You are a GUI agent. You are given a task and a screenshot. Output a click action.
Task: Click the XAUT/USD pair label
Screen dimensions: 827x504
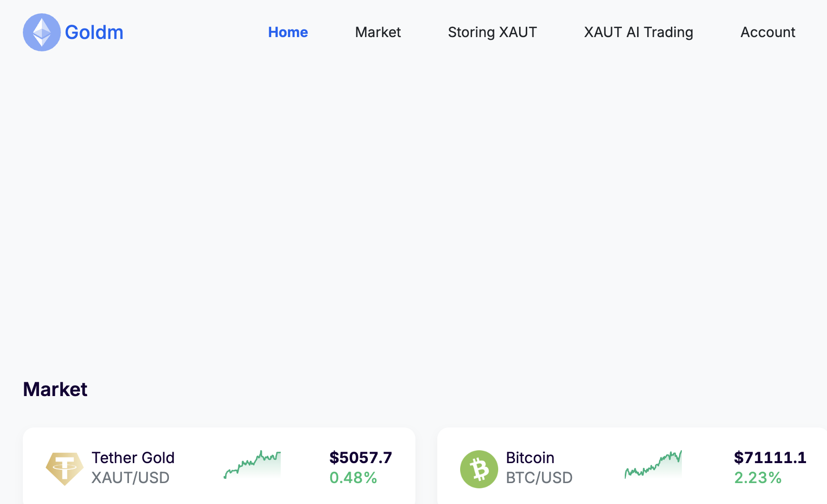[130, 477]
